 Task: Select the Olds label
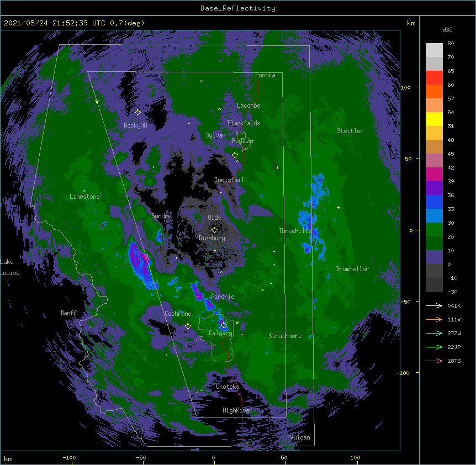coord(214,218)
